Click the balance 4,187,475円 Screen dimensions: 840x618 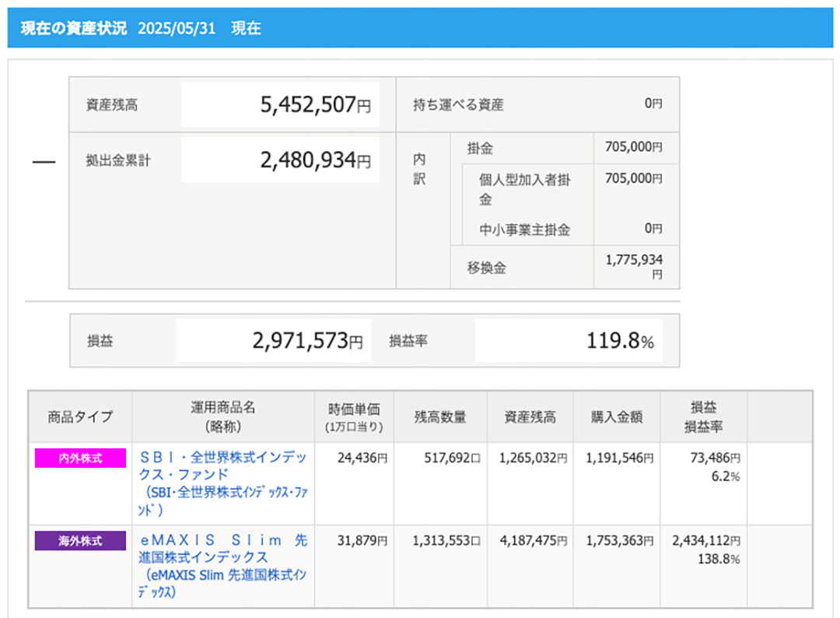click(x=533, y=541)
